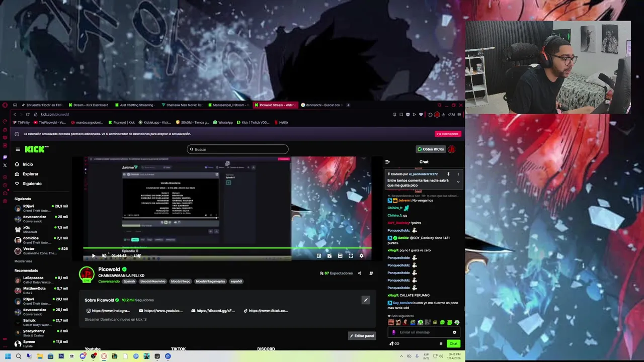This screenshot has height=362, width=644.
Task: Open Windows taskbar search
Action: [x=19, y=356]
